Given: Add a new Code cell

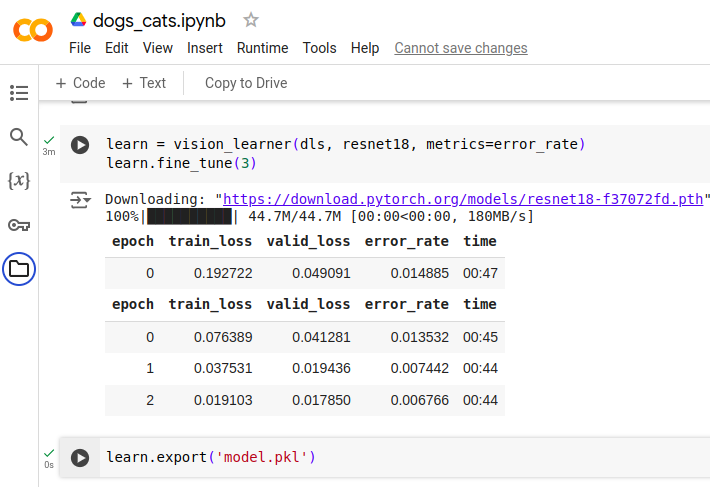Looking at the screenshot, I should point(80,83).
